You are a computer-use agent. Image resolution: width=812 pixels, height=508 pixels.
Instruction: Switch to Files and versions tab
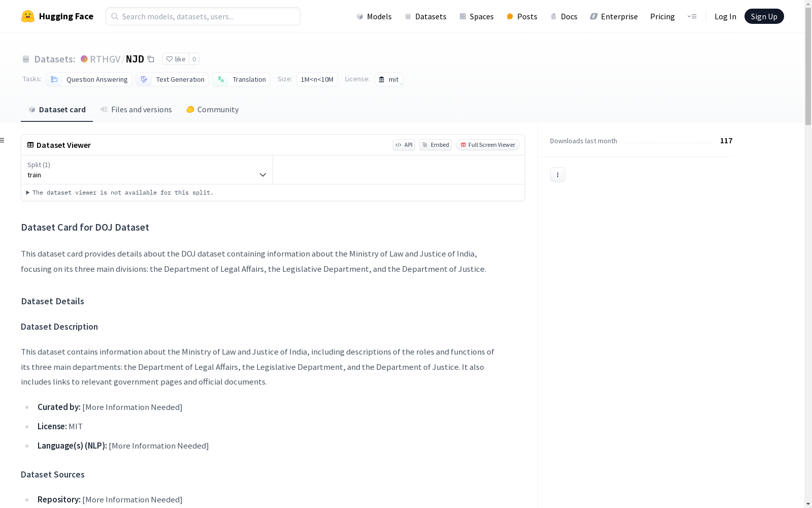click(x=136, y=110)
